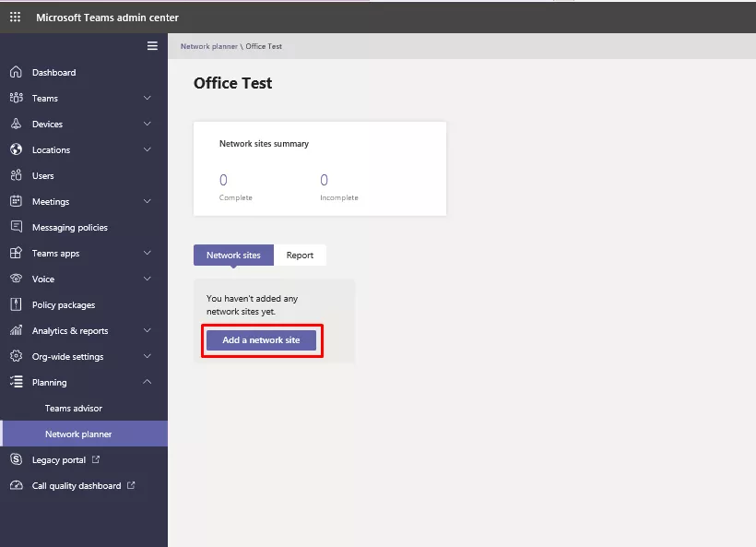Open the Analytics & reports menu item
Viewport: 756px width, 547px height.
click(70, 330)
